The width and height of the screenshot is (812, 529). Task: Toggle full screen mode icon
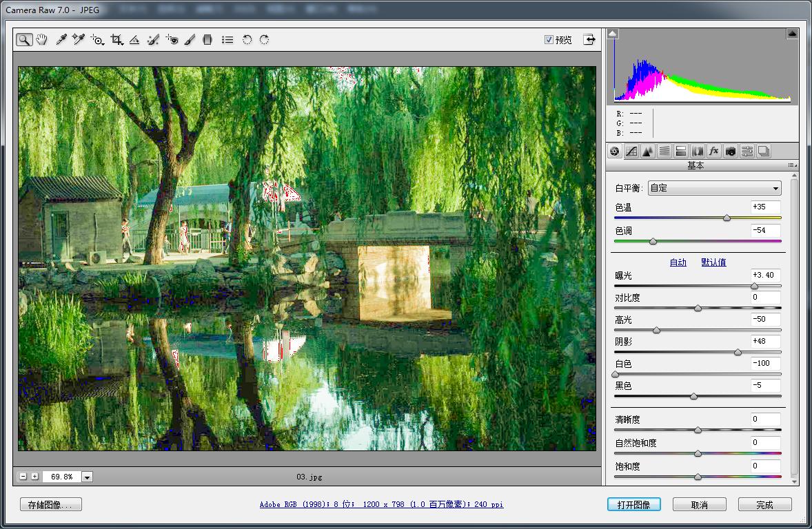pos(589,40)
